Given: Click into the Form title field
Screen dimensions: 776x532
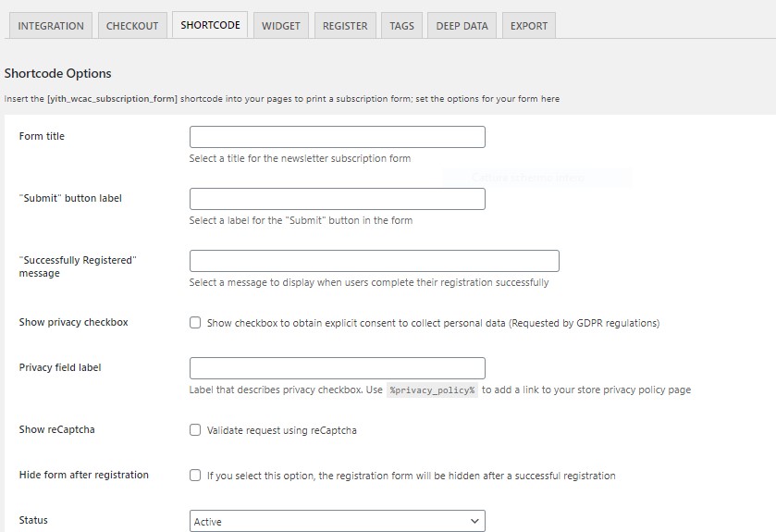Looking at the screenshot, I should pyautogui.click(x=337, y=137).
